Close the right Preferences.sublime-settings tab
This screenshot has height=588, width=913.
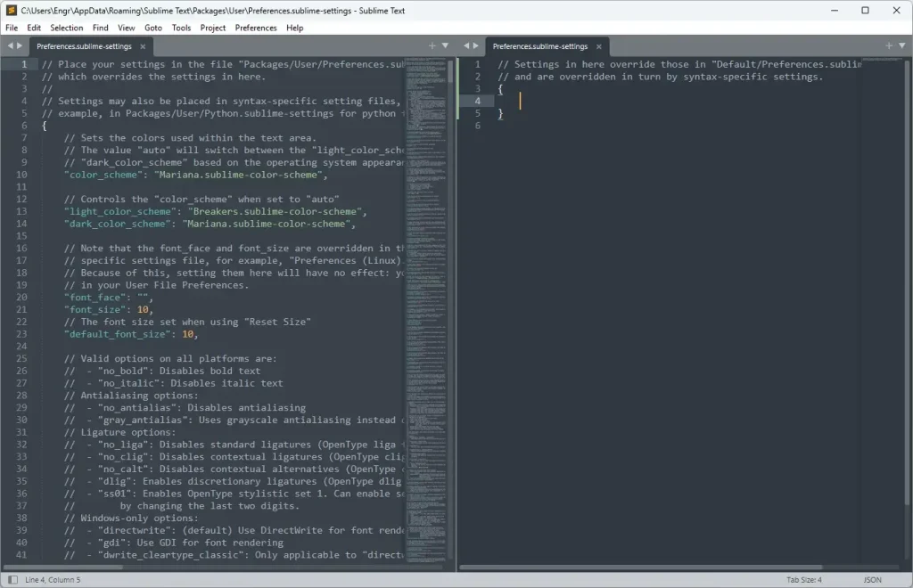click(x=598, y=46)
